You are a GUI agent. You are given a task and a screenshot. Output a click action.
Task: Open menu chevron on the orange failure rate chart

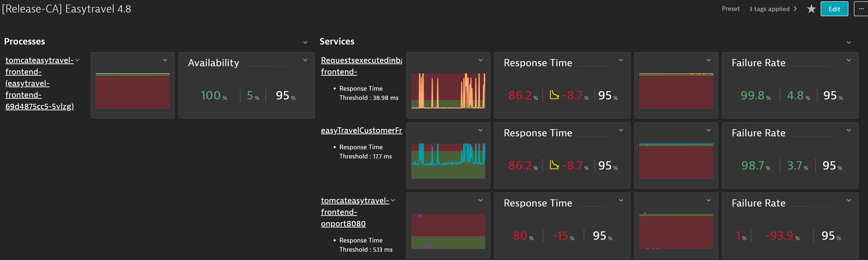[709, 60]
